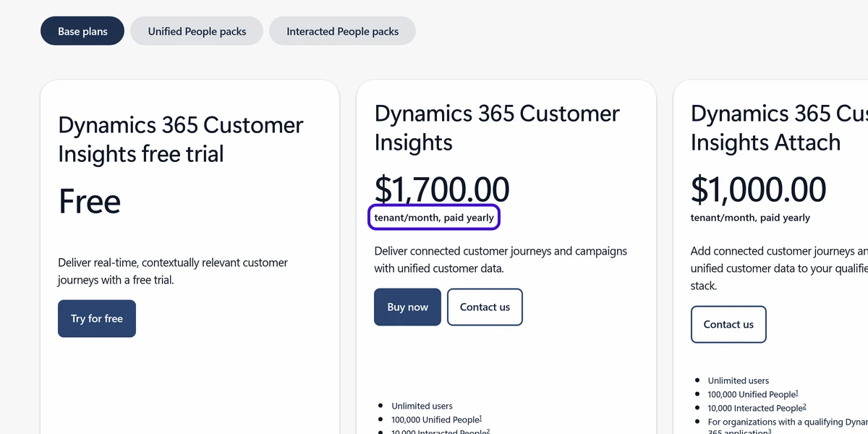
Task: Click the Dynamics 365 Customer Insights free trial title
Action: 181,139
